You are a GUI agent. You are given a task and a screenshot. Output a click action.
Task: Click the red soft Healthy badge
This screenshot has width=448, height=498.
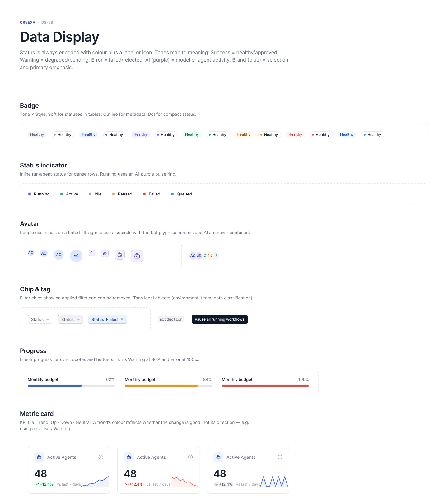point(295,134)
